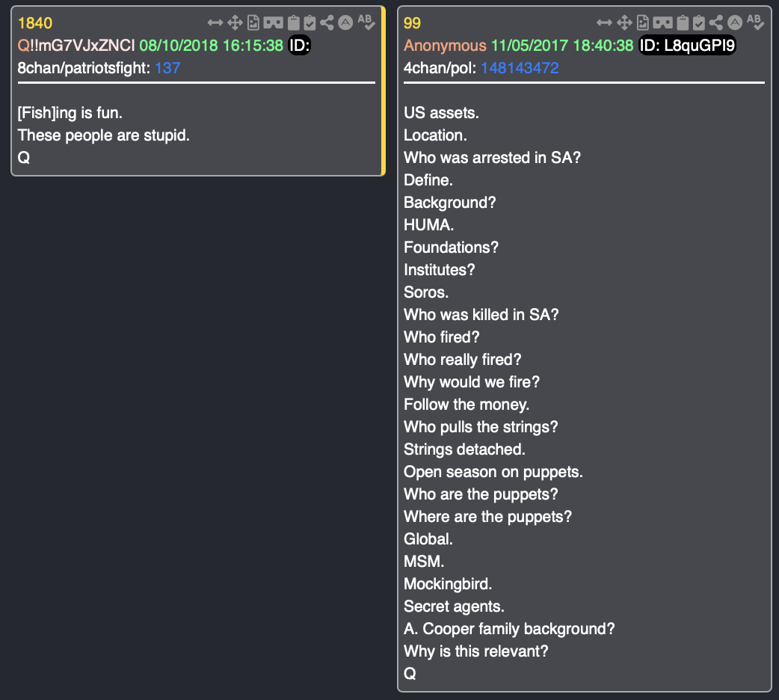The image size is (779, 700).
Task: Open the 8chan/patriotsfight post link 137
Action: click(x=167, y=68)
